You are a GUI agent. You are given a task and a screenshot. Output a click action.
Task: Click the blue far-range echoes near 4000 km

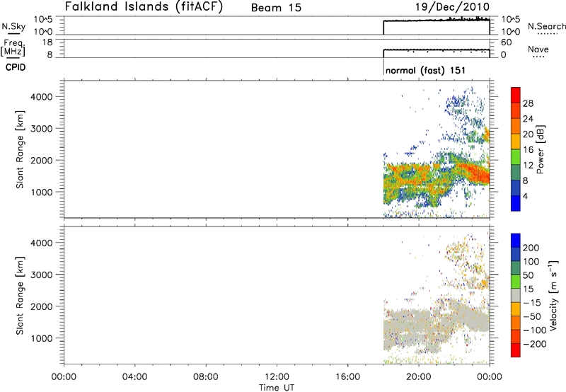(x=458, y=103)
